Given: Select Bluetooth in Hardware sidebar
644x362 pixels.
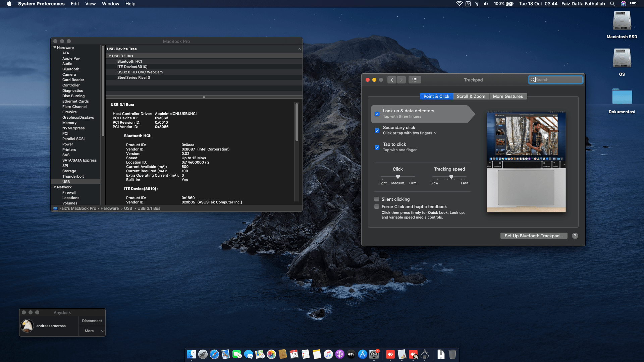Looking at the screenshot, I should click(x=71, y=69).
